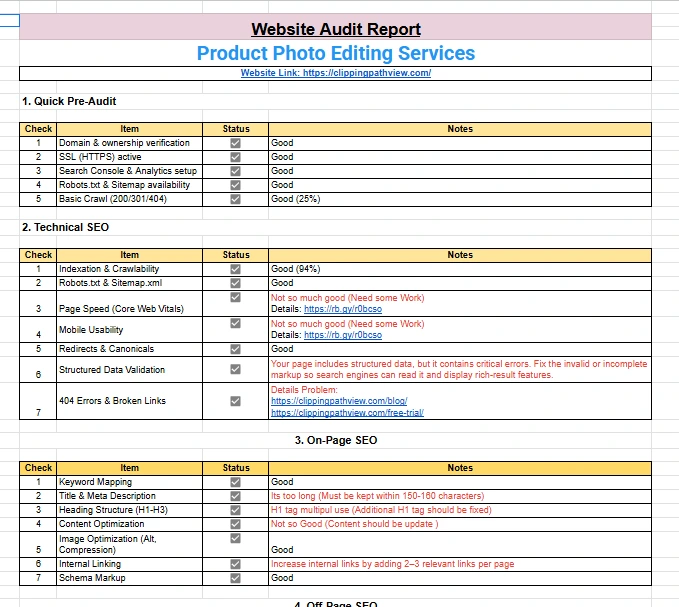Uncheck the Basic Crawl (200/301/404) checkbox
The height and width of the screenshot is (607, 679).
click(236, 199)
